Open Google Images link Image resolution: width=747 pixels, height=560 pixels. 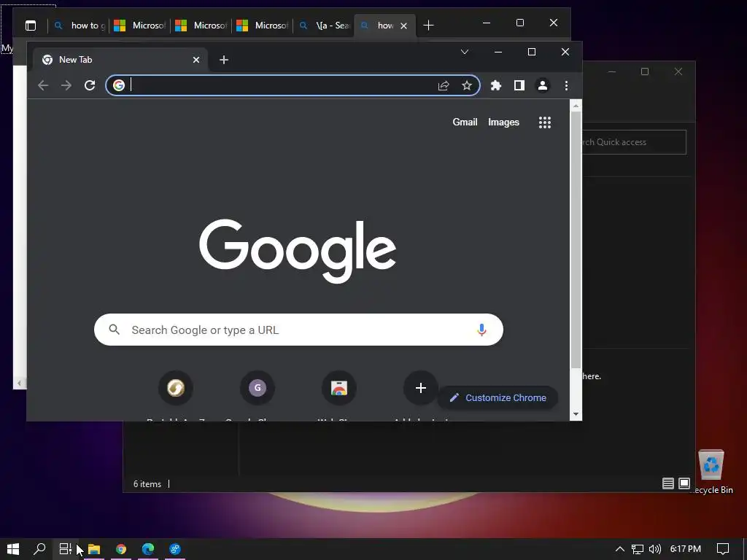click(503, 122)
